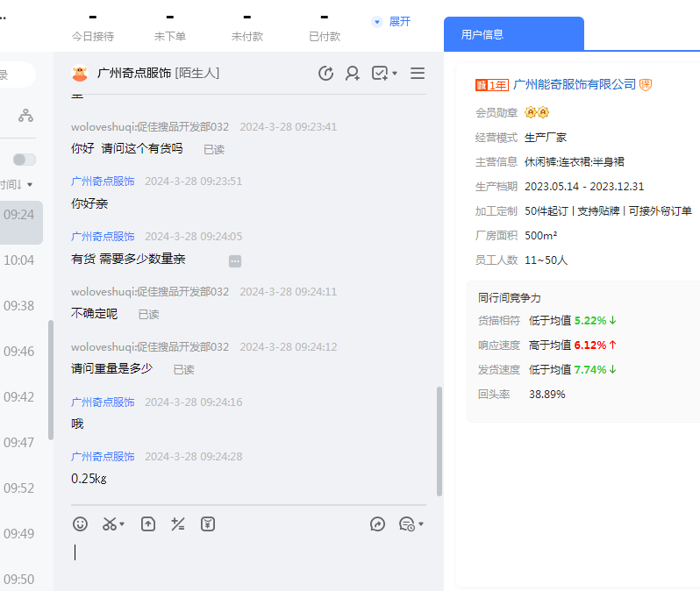700x591 pixels.
Task: Click the ellipsis button beside 有货 message
Action: tap(234, 261)
